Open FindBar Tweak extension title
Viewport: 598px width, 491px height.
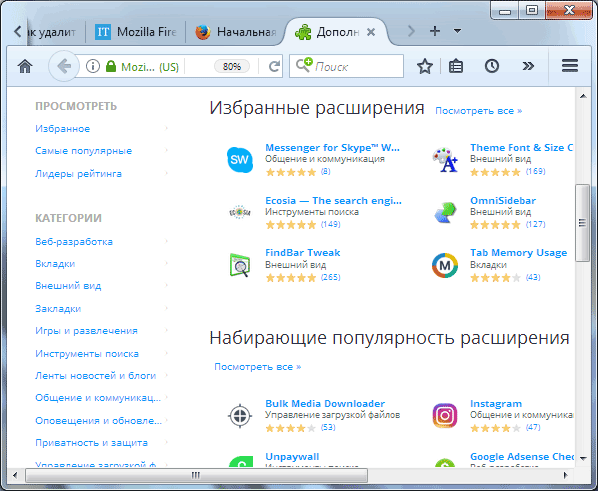tap(302, 253)
